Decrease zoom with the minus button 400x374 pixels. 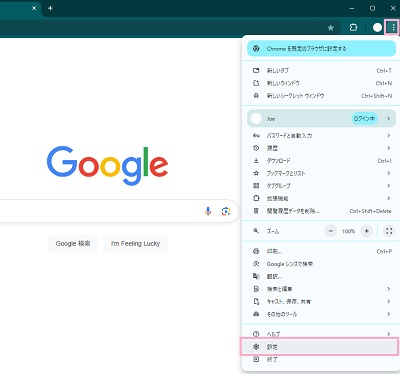point(331,231)
